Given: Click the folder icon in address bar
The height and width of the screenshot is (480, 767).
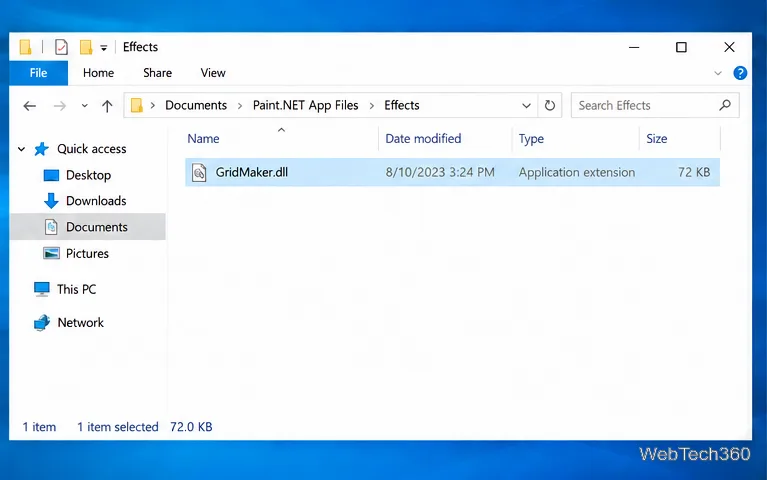Looking at the screenshot, I should coord(136,105).
